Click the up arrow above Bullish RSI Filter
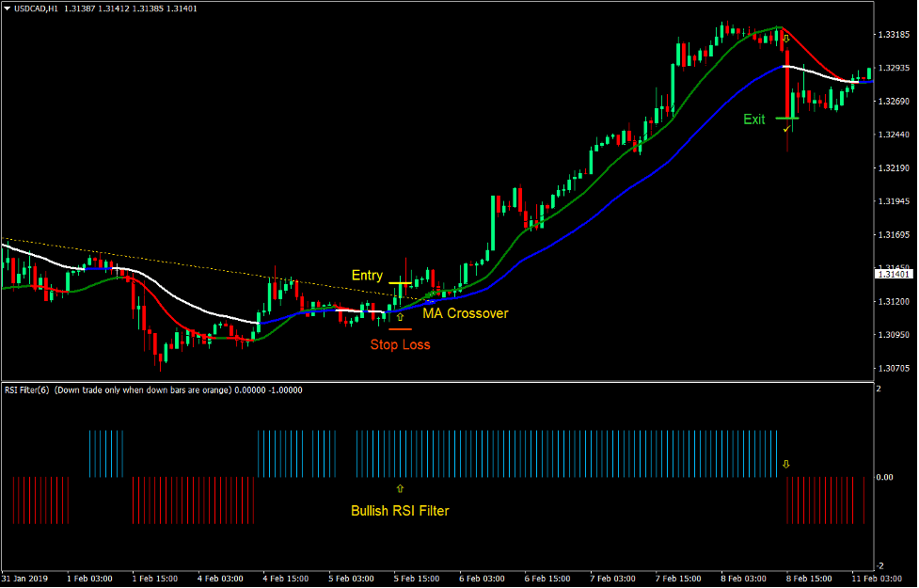Screen dimensions: 919x588 tap(400, 488)
